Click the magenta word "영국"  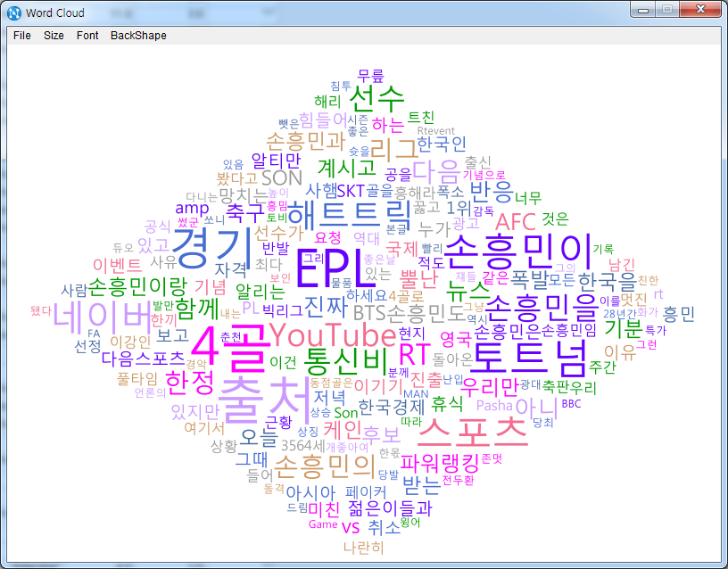pyautogui.click(x=456, y=339)
